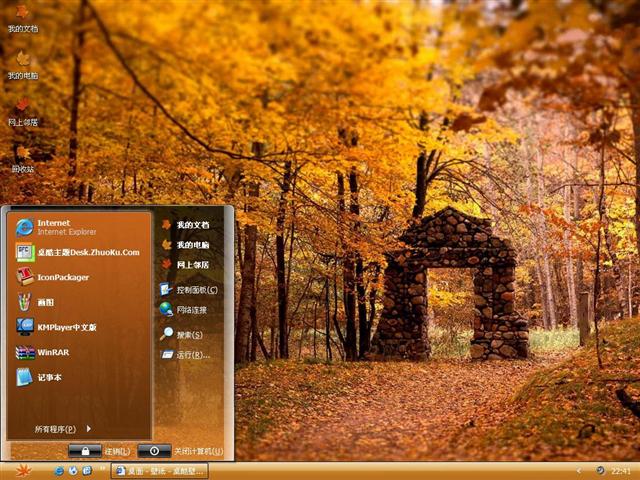
Task: Expand the quick launch overflow chevron
Action: [102, 470]
